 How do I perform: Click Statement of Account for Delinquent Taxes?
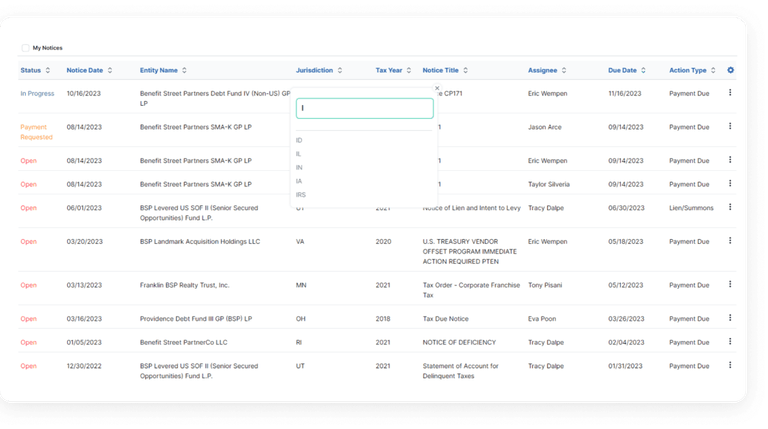click(x=460, y=371)
